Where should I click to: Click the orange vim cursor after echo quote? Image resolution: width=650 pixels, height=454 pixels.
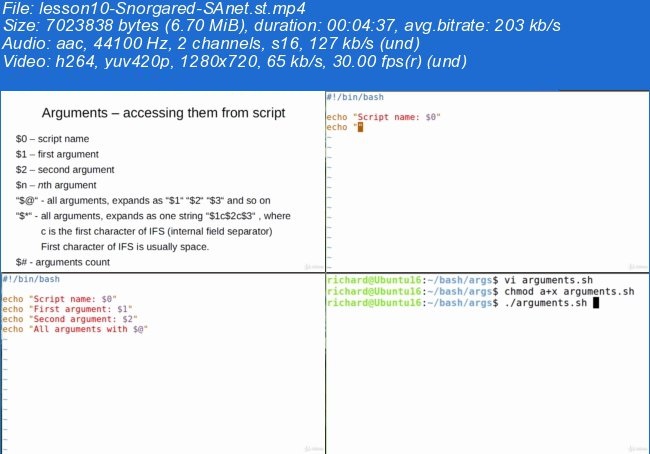coord(360,127)
